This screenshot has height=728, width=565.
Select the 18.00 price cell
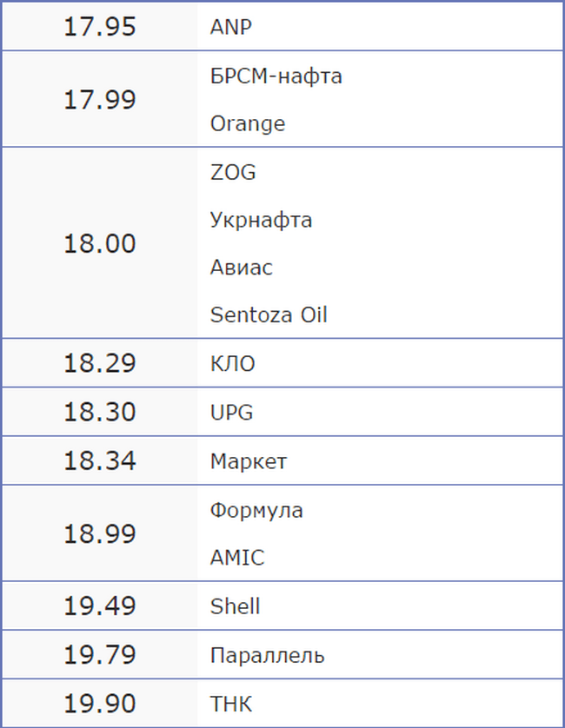[99, 244]
